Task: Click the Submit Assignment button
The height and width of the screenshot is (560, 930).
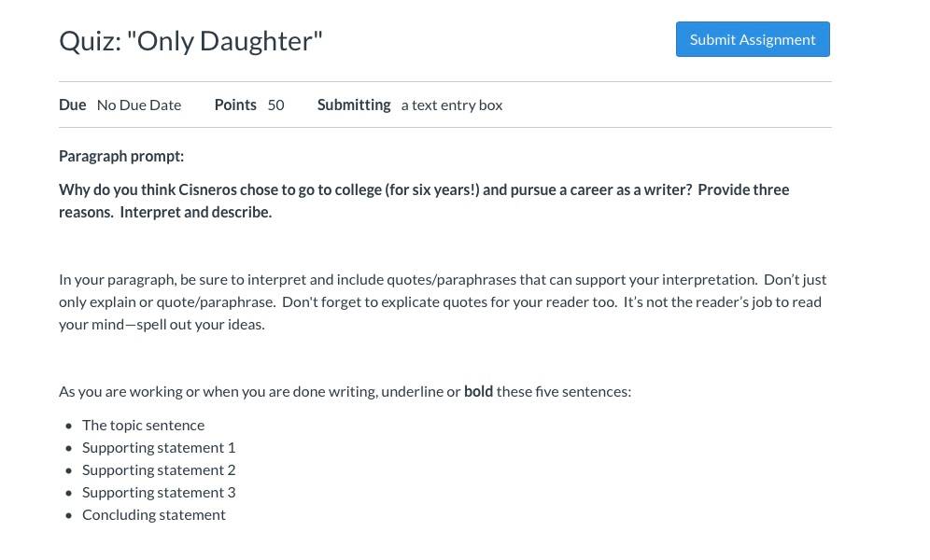Action: click(x=752, y=39)
